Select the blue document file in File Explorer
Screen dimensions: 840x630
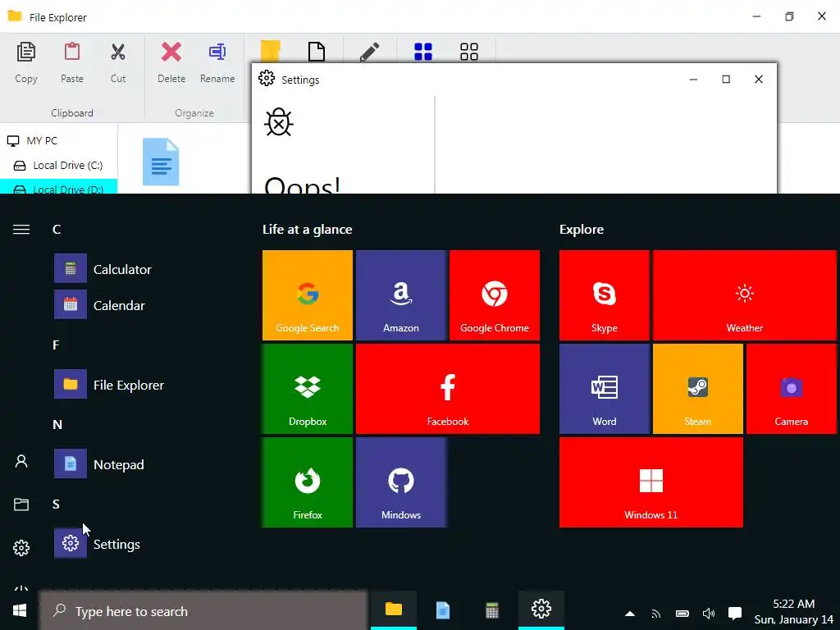(161, 162)
